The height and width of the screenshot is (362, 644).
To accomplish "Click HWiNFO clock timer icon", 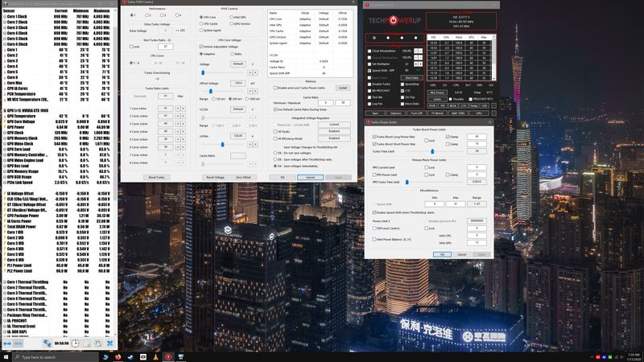I will pos(75,343).
